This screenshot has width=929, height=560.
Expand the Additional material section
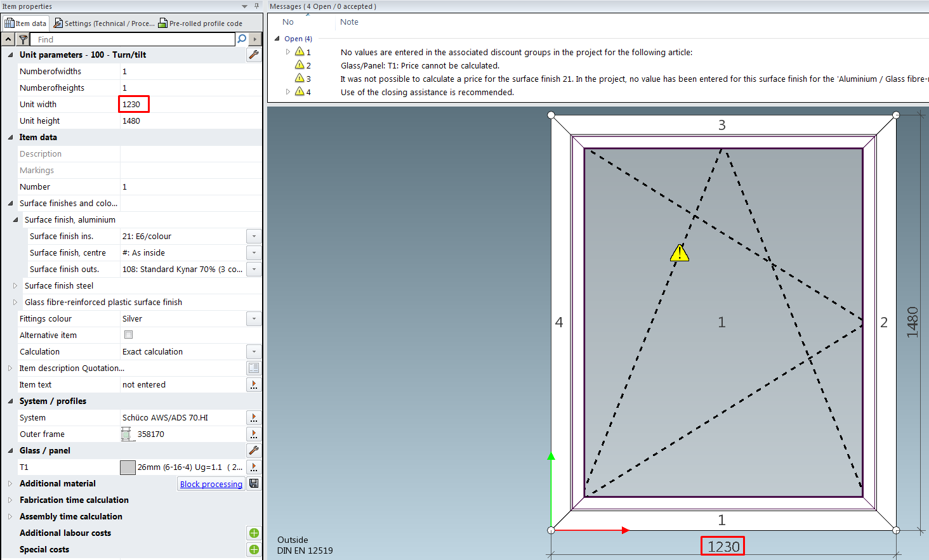coord(10,484)
